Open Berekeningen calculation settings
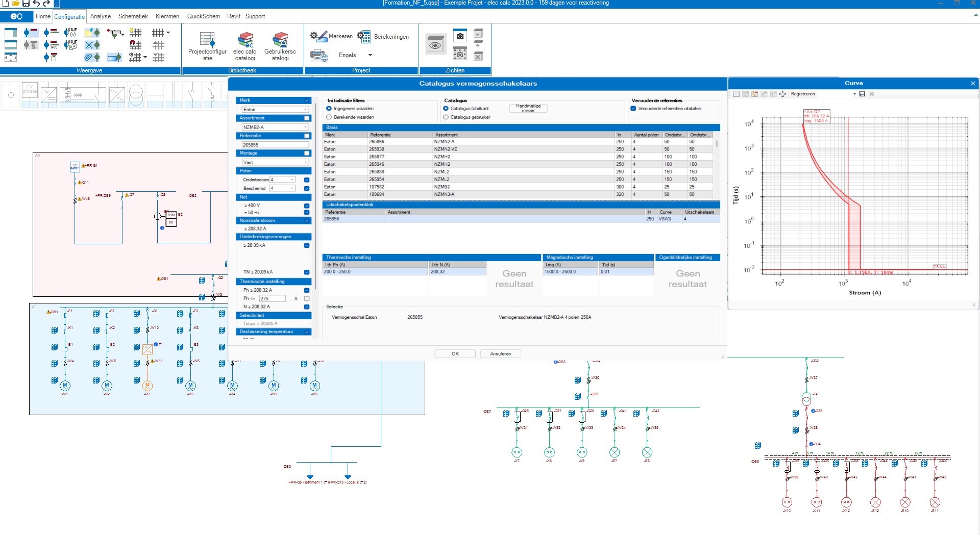This screenshot has height=535, width=980. [x=383, y=36]
